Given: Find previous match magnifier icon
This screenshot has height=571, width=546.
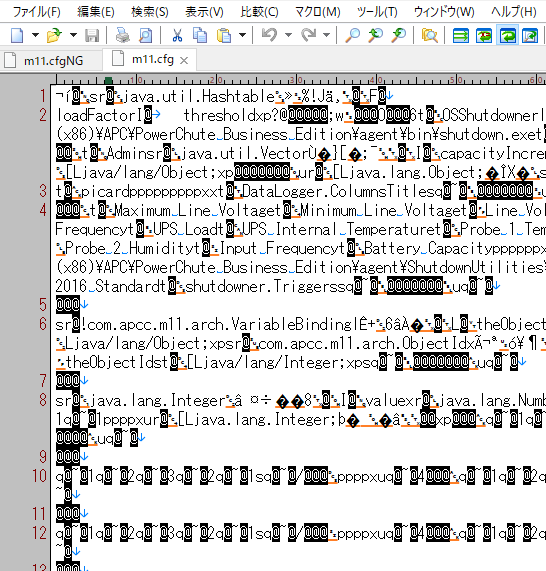Looking at the screenshot, I should (x=376, y=35).
